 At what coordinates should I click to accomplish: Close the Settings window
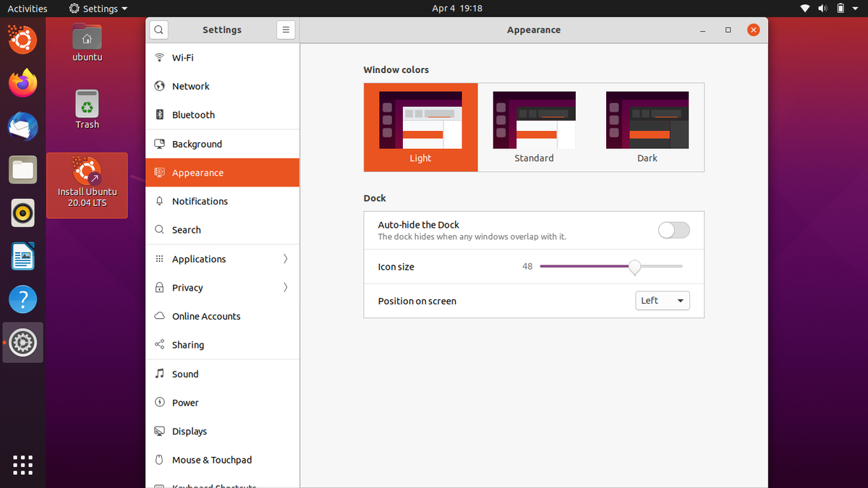coord(754,30)
